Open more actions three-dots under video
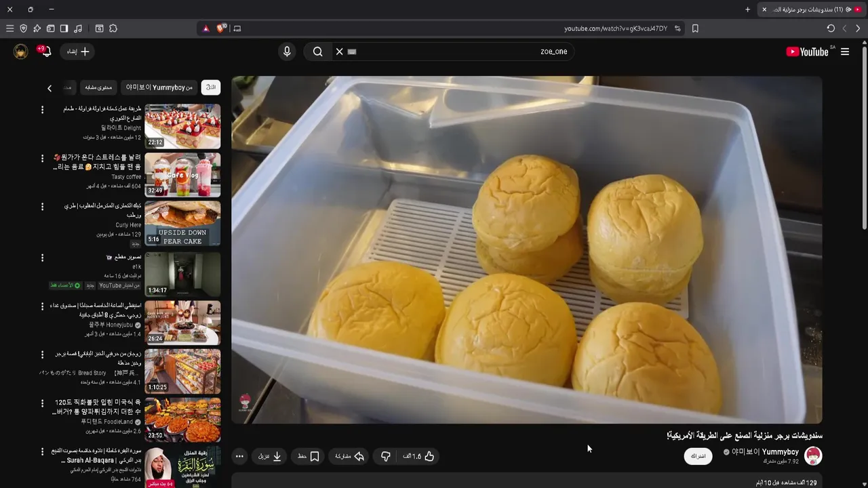Screen dimensions: 868x488 click(x=239, y=456)
